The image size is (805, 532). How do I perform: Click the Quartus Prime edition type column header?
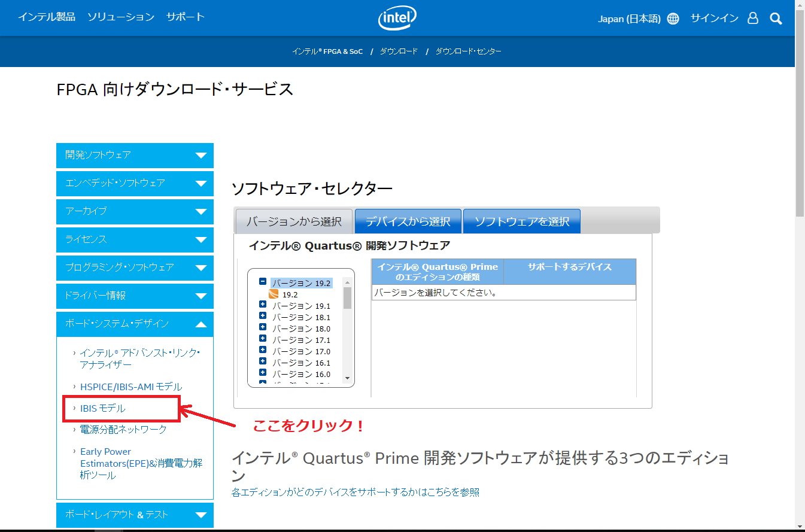(x=438, y=272)
